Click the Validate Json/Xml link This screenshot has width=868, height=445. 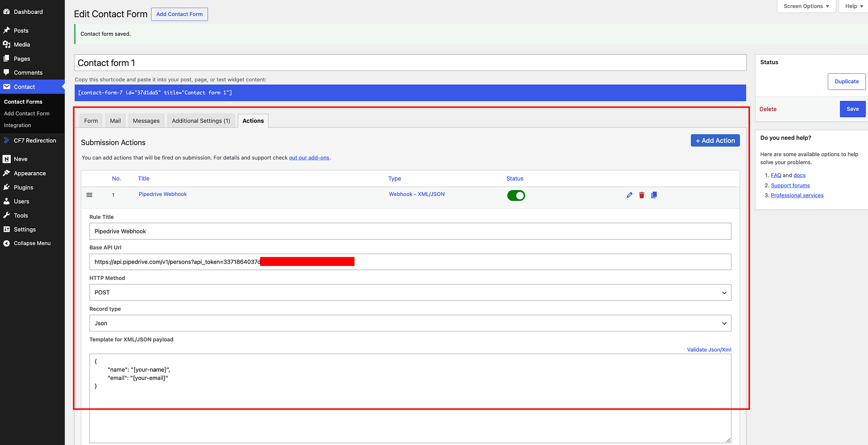tap(709, 350)
